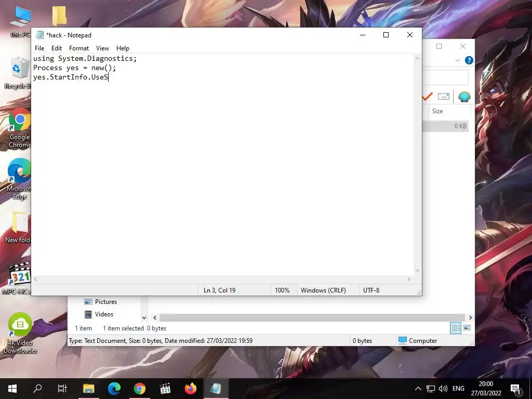Open the notification center
Viewport: 532px width, 399px height.
pyautogui.click(x=516, y=389)
